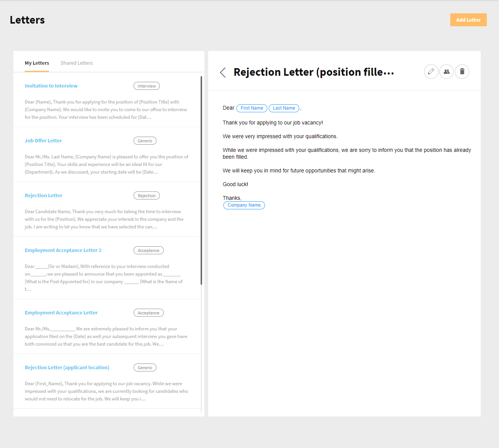The width and height of the screenshot is (499, 448).
Task: Click the share letter people icon
Action: 446,72
